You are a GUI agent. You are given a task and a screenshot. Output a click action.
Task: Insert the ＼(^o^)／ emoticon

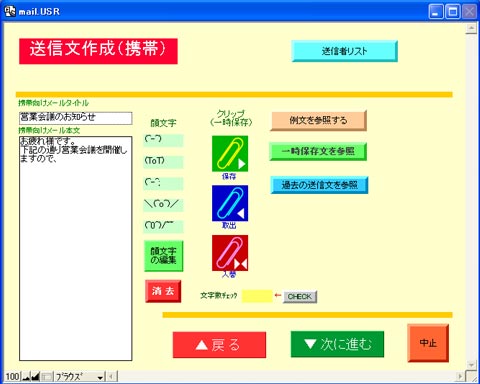163,204
